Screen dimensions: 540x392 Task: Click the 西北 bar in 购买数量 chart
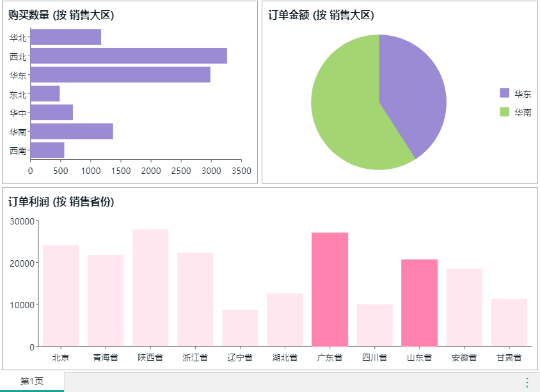(x=128, y=56)
